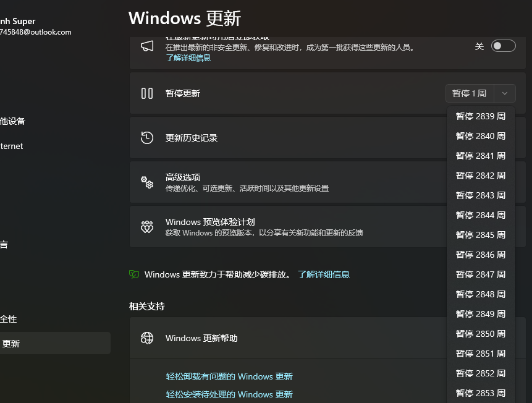532x403 pixels.
Task: Select the 暂停 2845 周 entry
Action: [x=481, y=235]
